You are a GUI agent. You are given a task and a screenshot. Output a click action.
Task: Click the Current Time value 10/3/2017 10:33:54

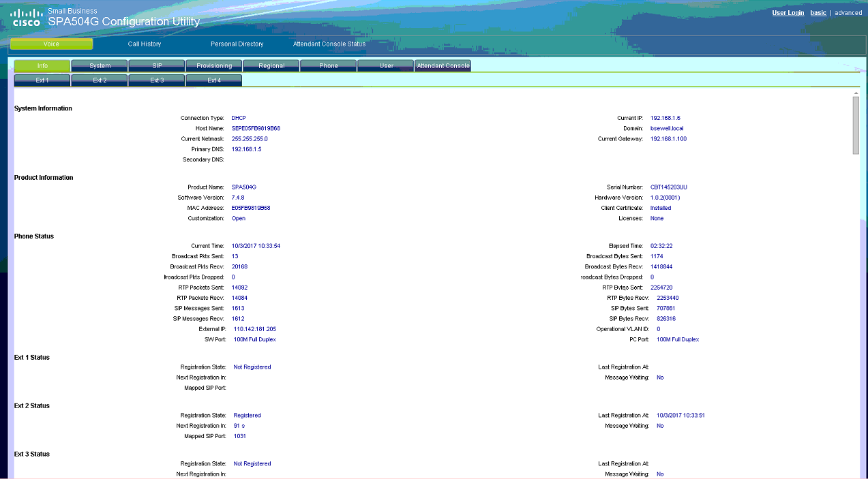click(256, 246)
